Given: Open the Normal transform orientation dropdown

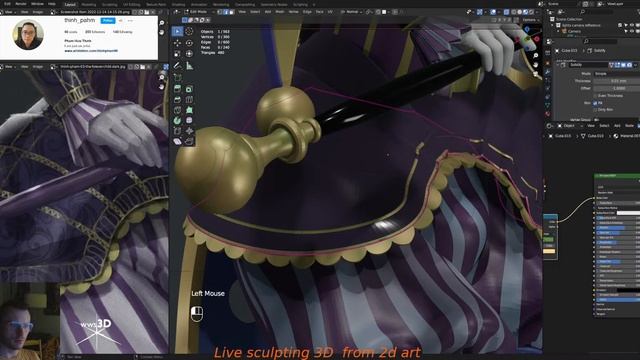Looking at the screenshot, I should pyautogui.click(x=352, y=12).
